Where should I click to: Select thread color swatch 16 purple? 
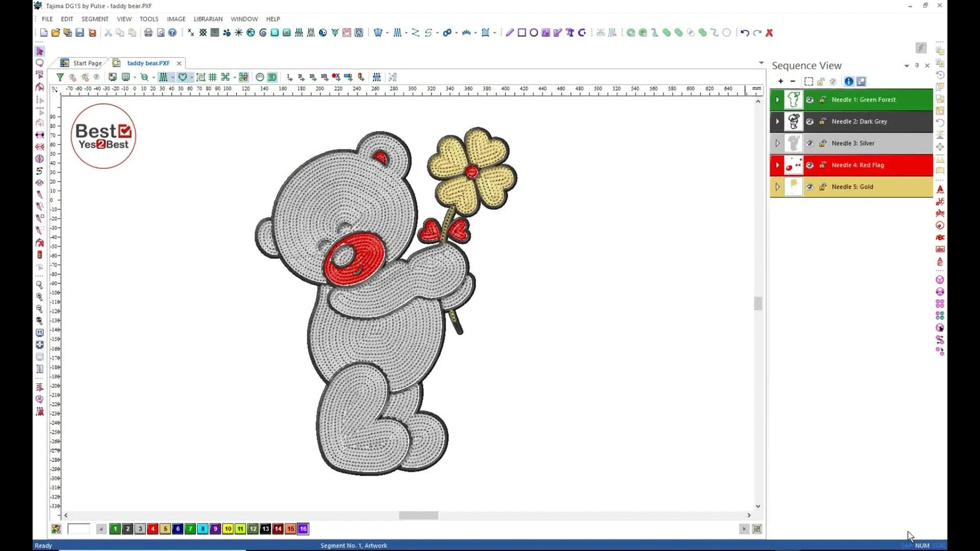303,529
